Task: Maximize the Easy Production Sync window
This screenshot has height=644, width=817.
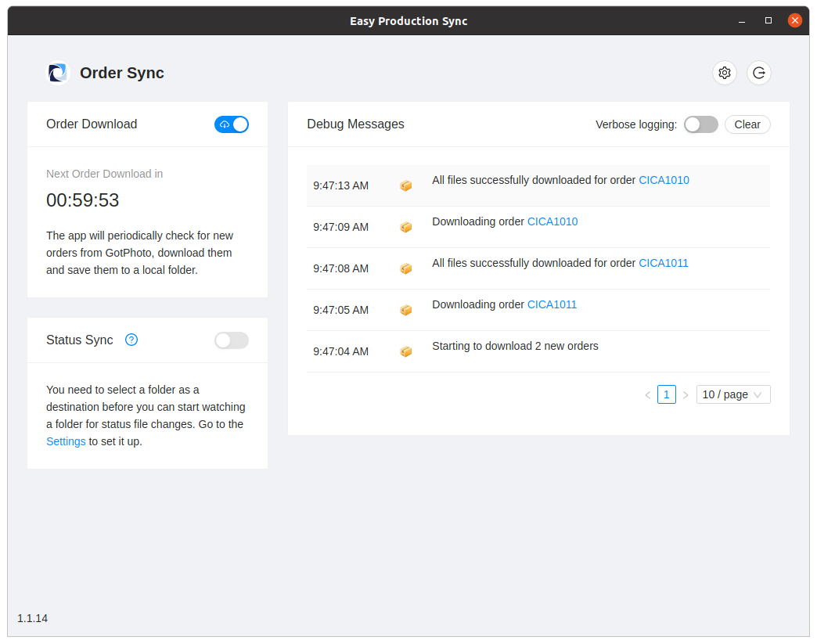Action: pos(768,20)
